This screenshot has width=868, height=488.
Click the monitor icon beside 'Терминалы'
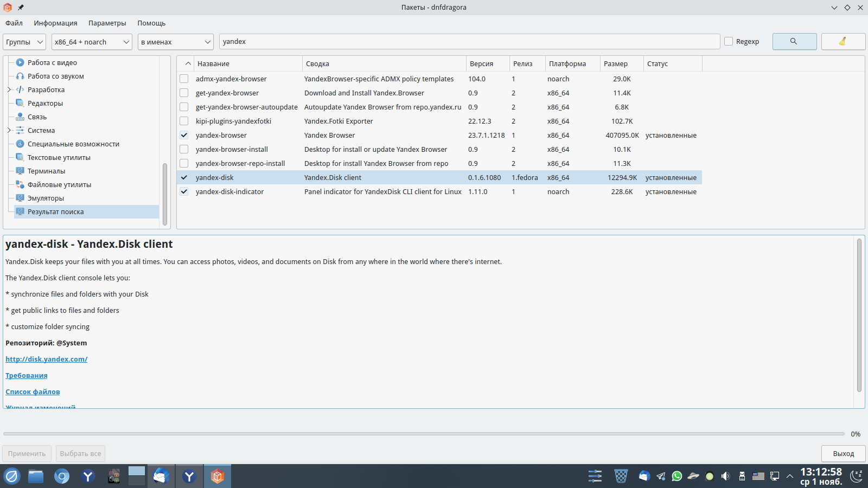pyautogui.click(x=20, y=171)
